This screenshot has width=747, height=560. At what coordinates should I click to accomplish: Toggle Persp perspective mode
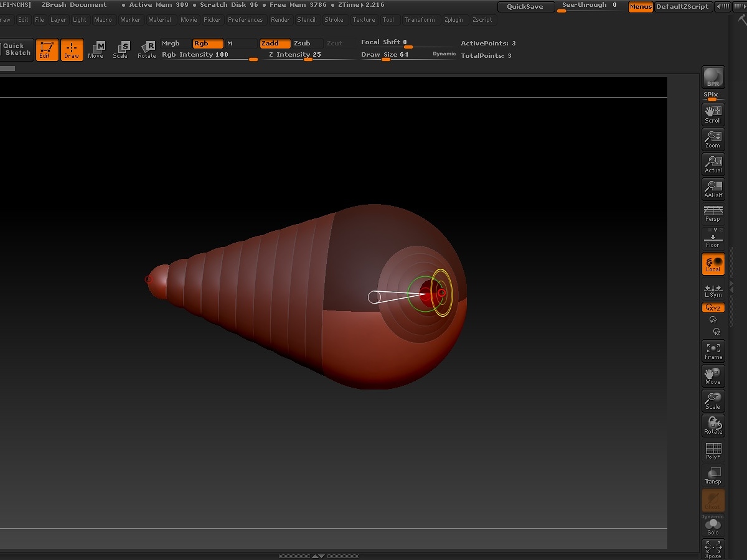pyautogui.click(x=713, y=213)
